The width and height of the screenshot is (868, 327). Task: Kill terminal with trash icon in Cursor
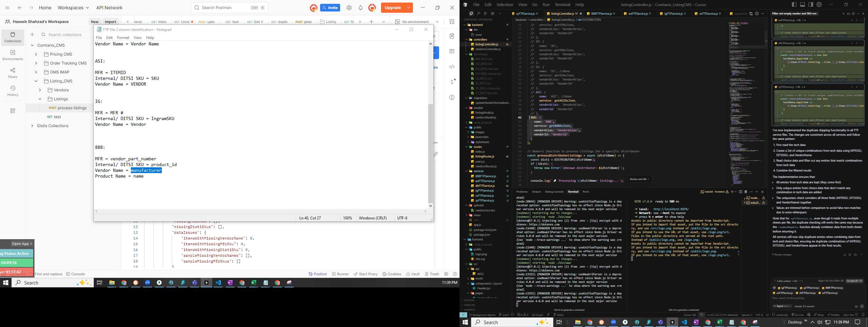pyautogui.click(x=746, y=192)
